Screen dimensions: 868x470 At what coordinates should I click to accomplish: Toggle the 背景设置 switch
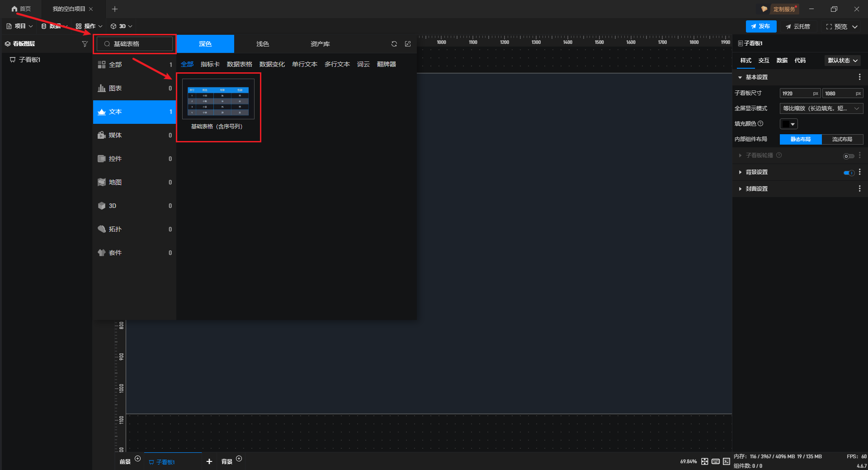click(849, 173)
